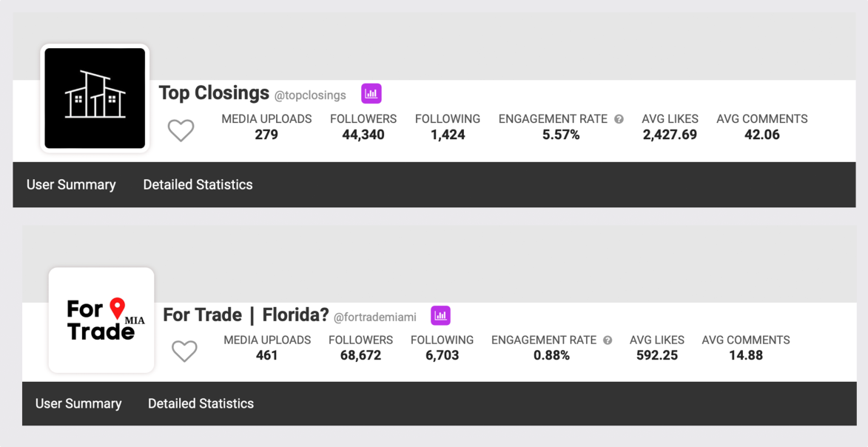Screen dimensions: 868x447
Task: Click the purple chart icon beside @topclosings
Action: 371,94
